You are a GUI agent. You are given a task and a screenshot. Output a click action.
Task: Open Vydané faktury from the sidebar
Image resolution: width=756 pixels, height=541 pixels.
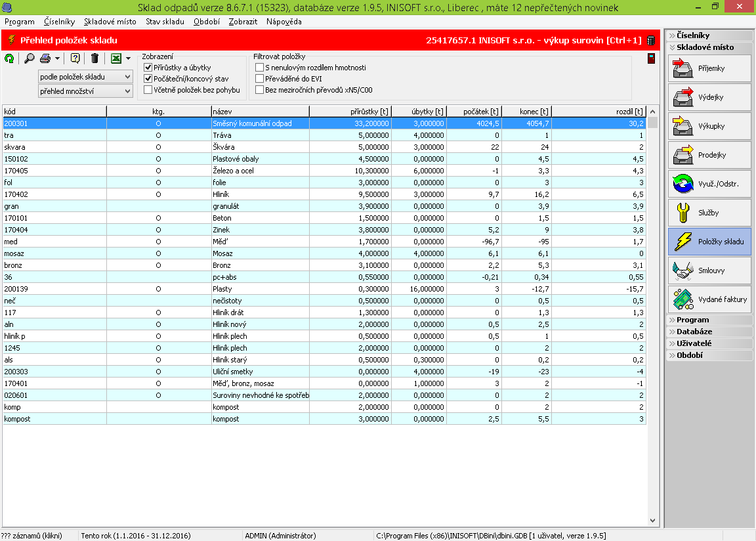[709, 299]
